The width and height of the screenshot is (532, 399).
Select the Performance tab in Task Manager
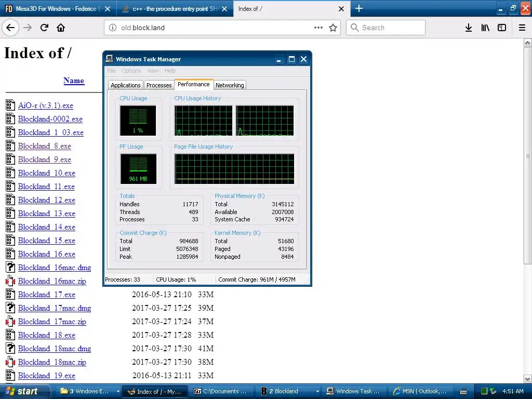pyautogui.click(x=194, y=84)
